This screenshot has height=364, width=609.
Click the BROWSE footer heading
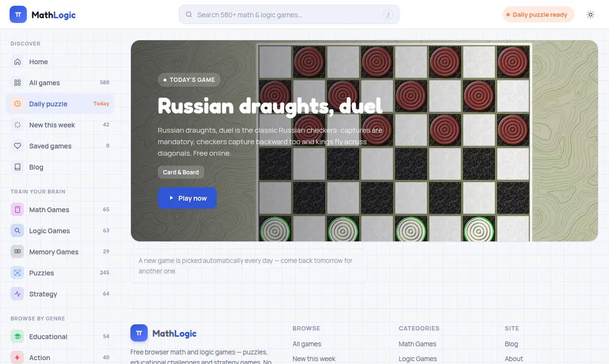click(306, 329)
